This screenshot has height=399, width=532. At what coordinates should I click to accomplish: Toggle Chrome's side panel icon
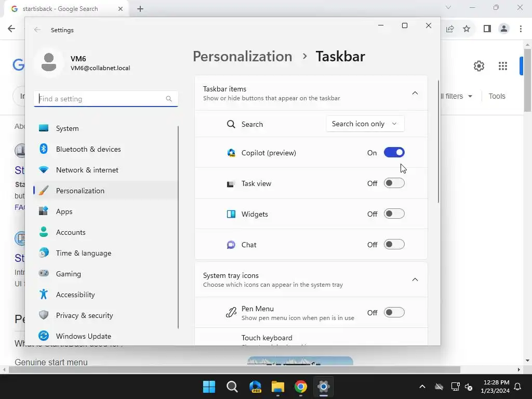(x=487, y=29)
